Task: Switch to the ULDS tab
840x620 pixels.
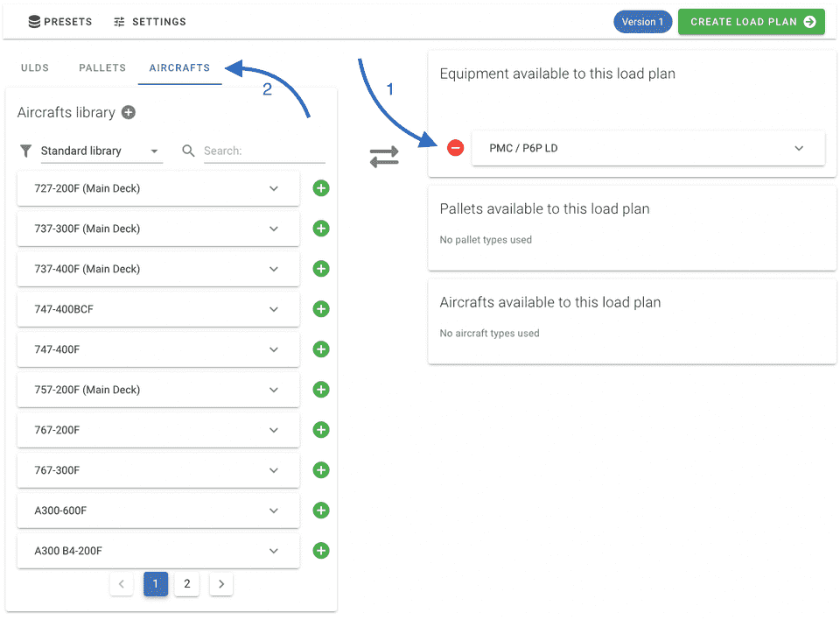Action: click(35, 67)
